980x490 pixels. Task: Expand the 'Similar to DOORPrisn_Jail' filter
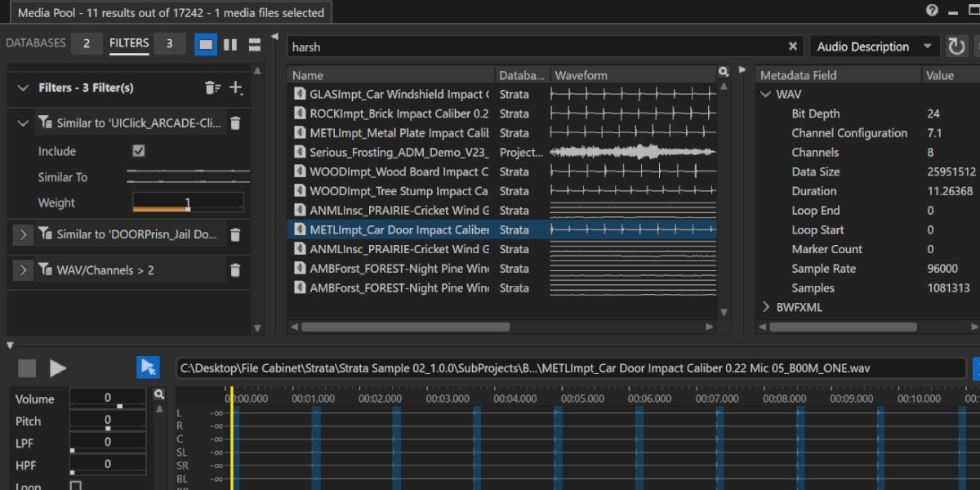(x=23, y=234)
